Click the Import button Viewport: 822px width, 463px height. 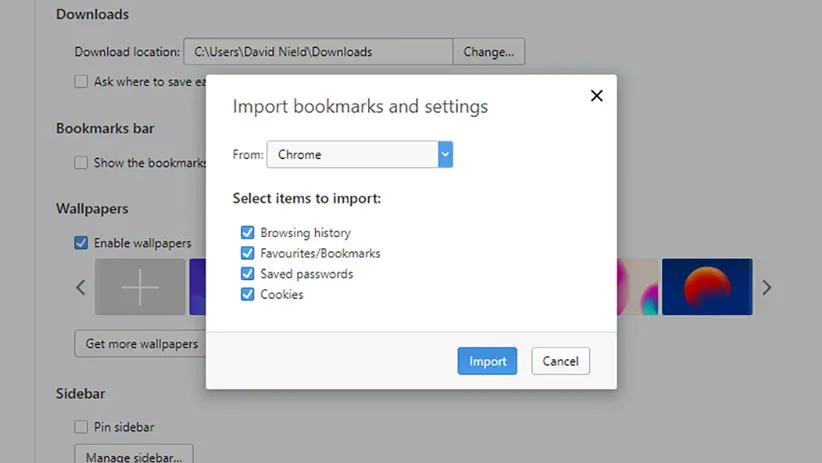(x=487, y=361)
